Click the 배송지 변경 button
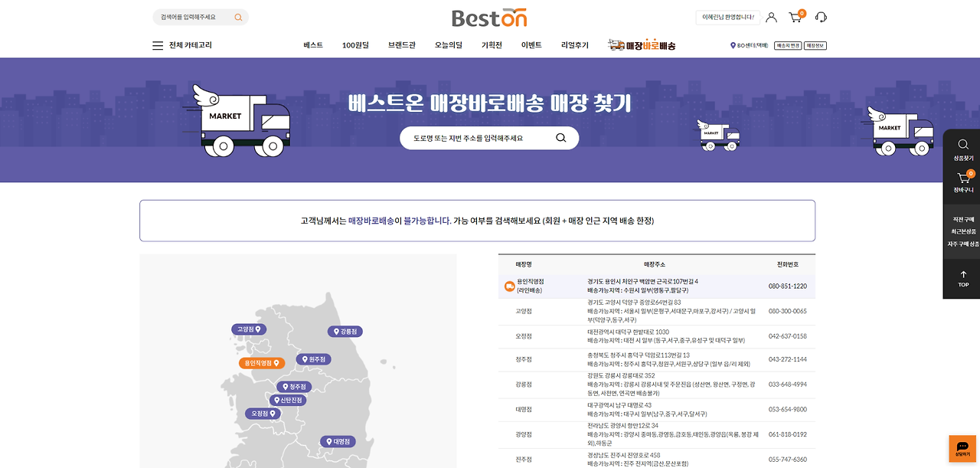This screenshot has height=468, width=980. [788, 45]
